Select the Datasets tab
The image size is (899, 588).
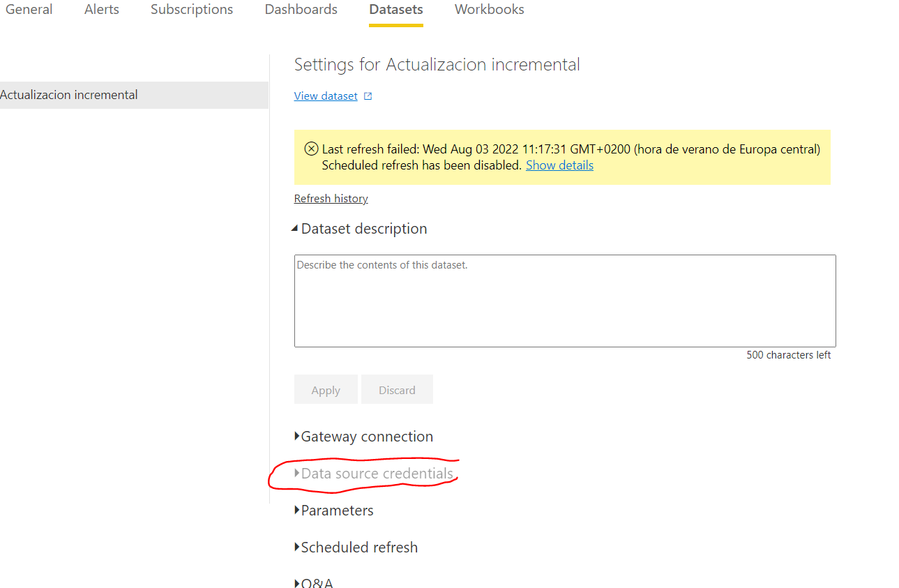396,10
